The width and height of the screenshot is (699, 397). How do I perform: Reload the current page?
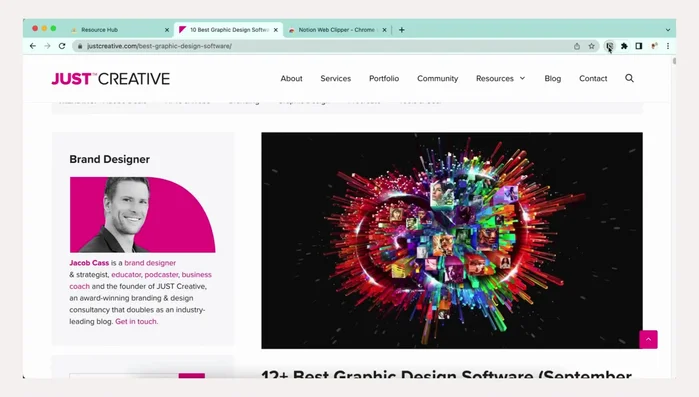click(x=62, y=46)
